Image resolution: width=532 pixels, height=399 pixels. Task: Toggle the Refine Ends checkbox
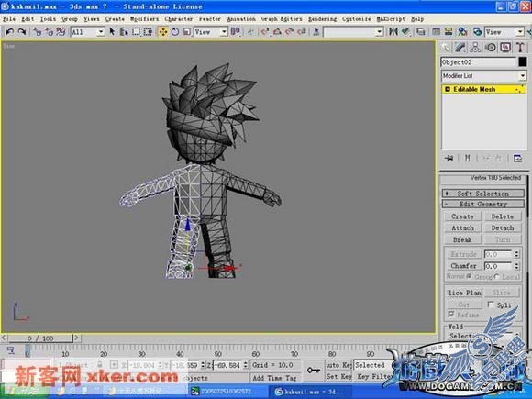click(x=450, y=315)
